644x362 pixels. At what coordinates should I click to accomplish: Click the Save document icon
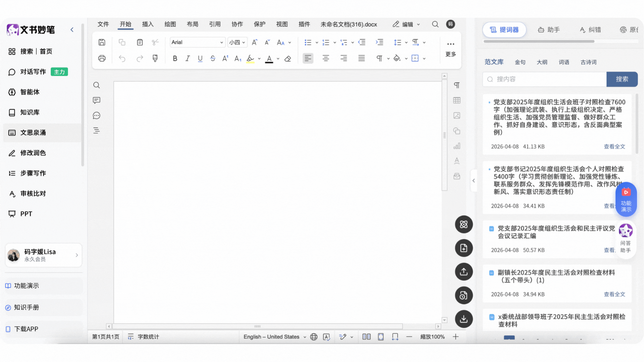click(102, 42)
